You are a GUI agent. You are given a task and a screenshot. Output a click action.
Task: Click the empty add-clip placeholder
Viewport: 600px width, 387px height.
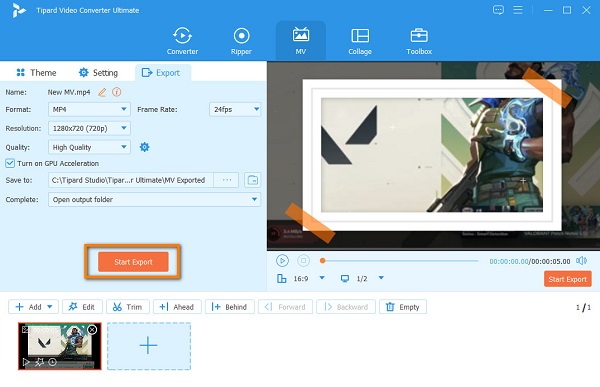click(149, 346)
